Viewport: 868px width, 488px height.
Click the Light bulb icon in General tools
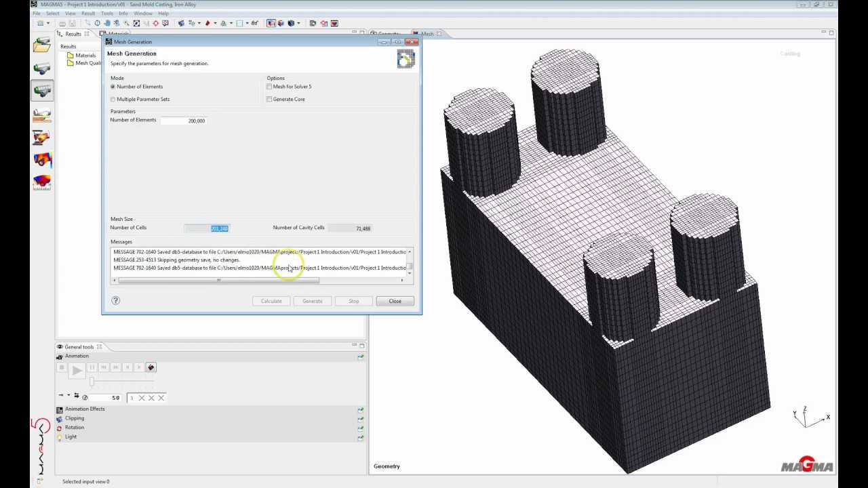pos(60,437)
